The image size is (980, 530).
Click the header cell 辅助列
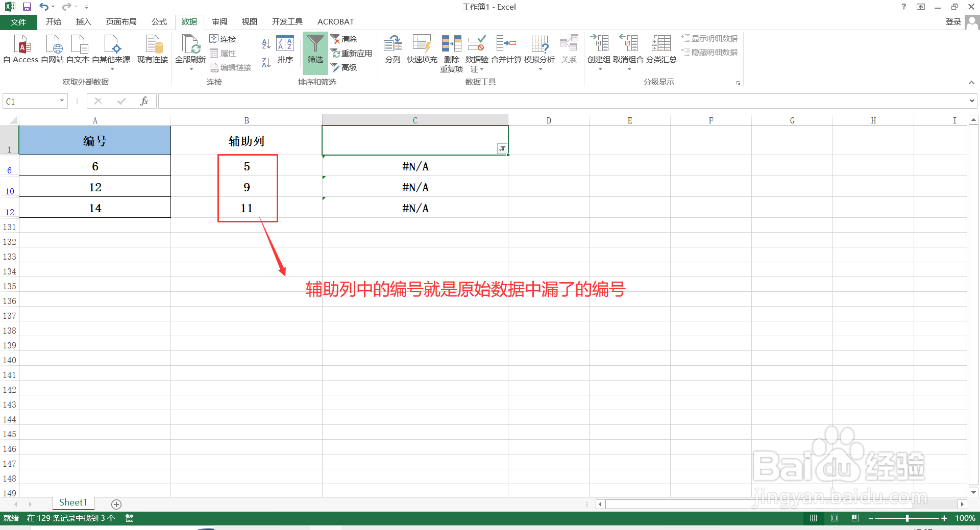tap(247, 141)
